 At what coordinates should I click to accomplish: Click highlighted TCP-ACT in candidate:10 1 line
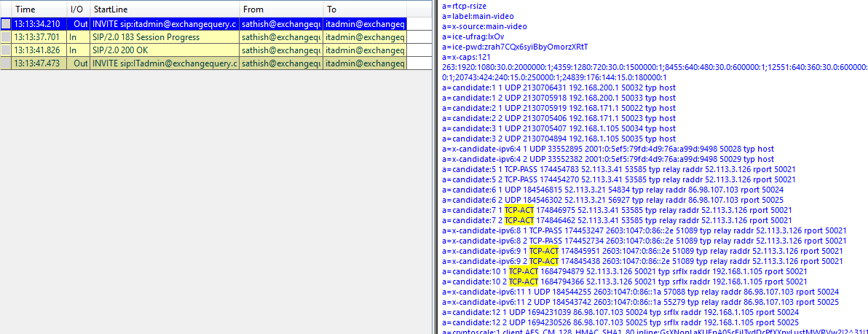tap(523, 272)
